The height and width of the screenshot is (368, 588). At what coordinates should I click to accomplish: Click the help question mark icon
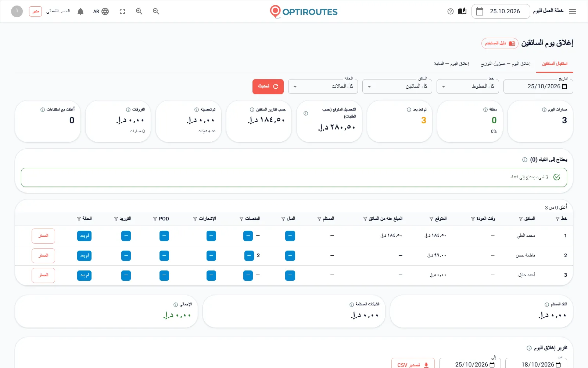click(451, 11)
